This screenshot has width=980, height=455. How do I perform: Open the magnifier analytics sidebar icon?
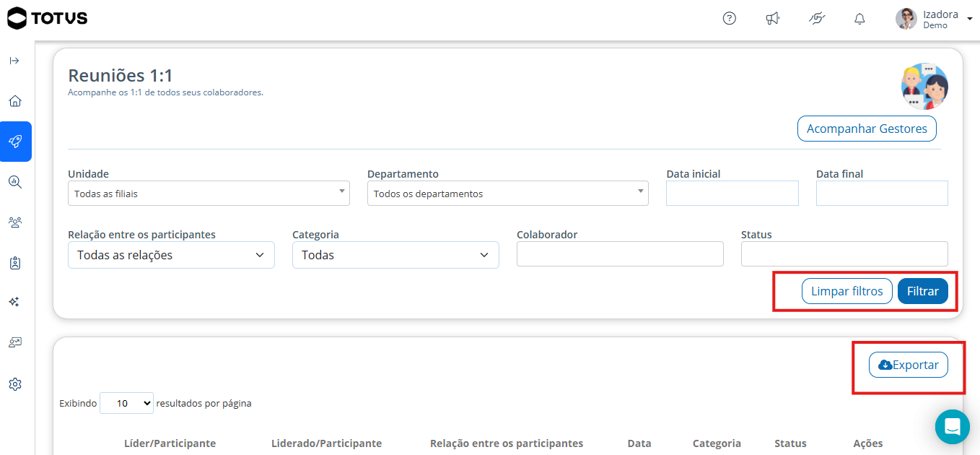click(15, 182)
